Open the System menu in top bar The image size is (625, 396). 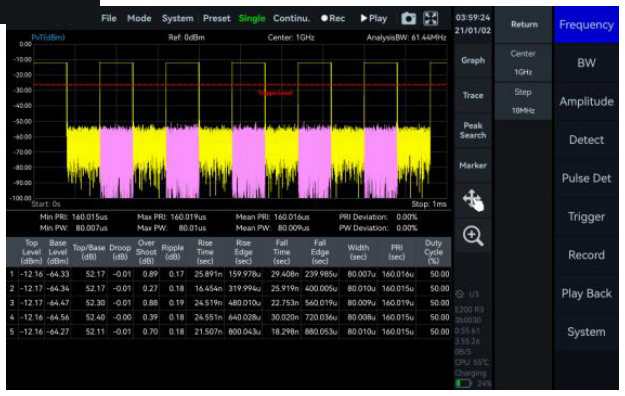177,18
